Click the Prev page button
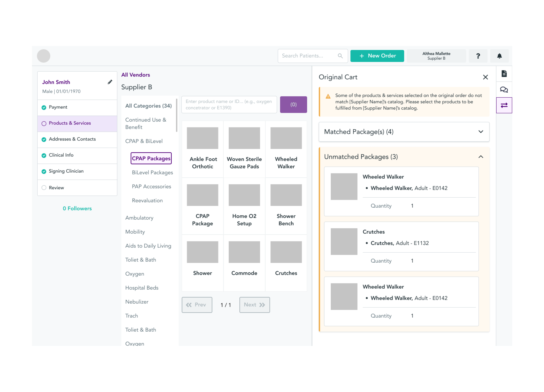The height and width of the screenshot is (392, 544). point(197,305)
